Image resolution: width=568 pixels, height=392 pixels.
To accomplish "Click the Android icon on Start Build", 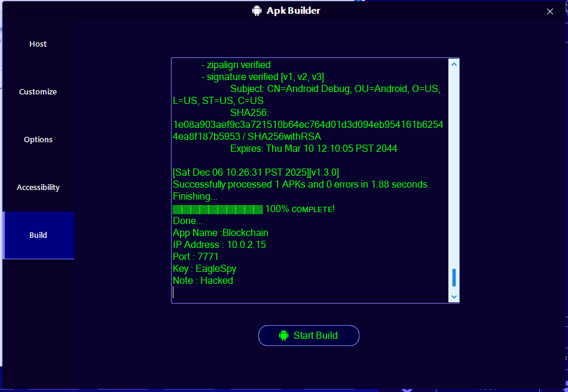I will click(284, 336).
